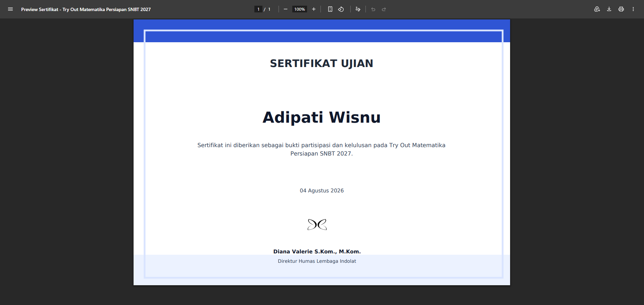Download the certificate PDF

click(609, 9)
